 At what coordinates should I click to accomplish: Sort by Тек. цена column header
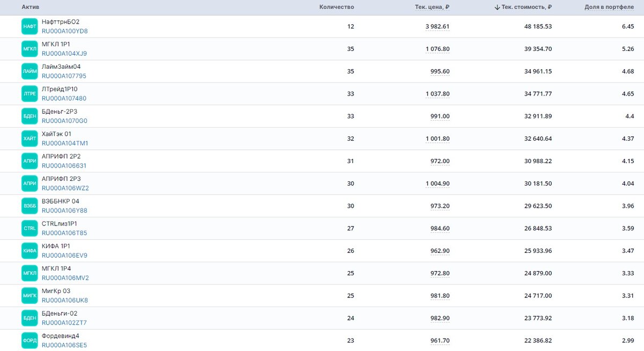point(432,7)
